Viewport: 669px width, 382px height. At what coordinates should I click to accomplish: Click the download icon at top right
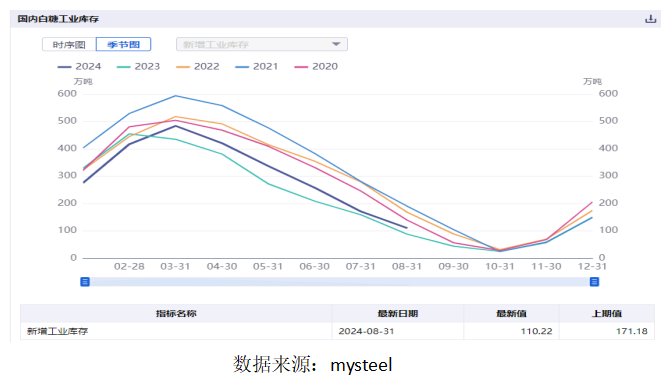(x=650, y=19)
